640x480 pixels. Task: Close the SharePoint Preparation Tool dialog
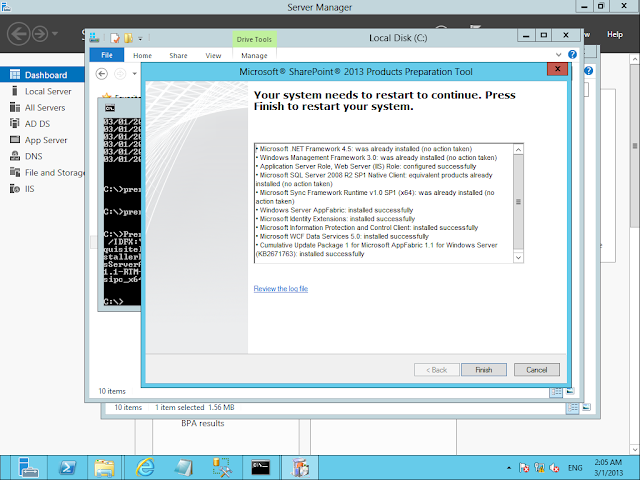click(x=557, y=69)
